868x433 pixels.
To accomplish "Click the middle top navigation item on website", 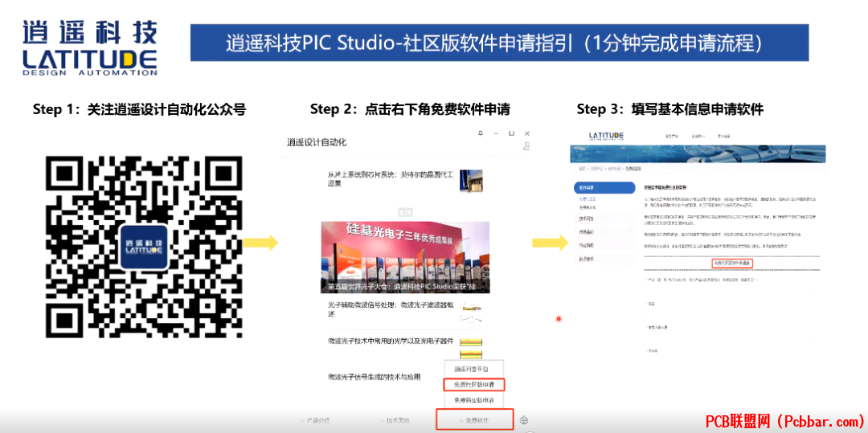I will click(698, 136).
